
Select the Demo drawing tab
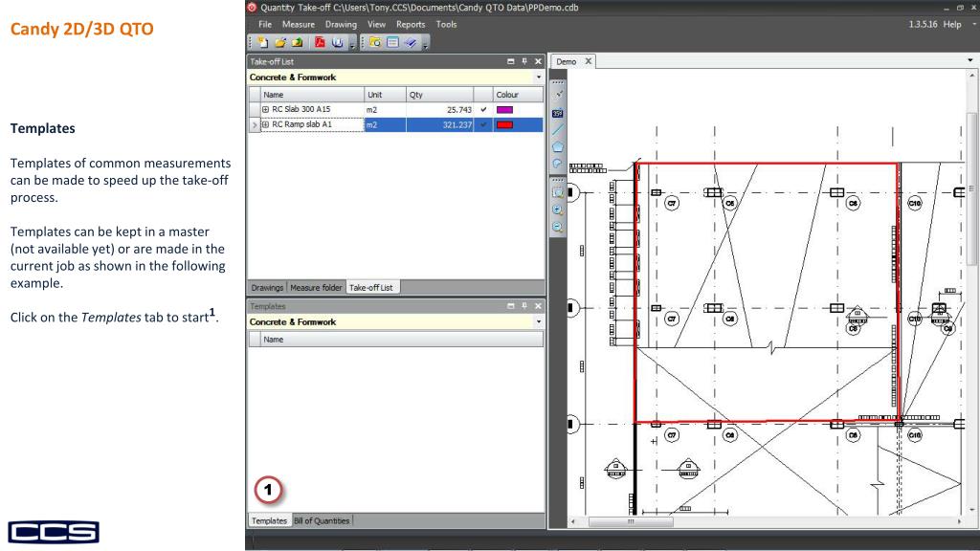567,61
